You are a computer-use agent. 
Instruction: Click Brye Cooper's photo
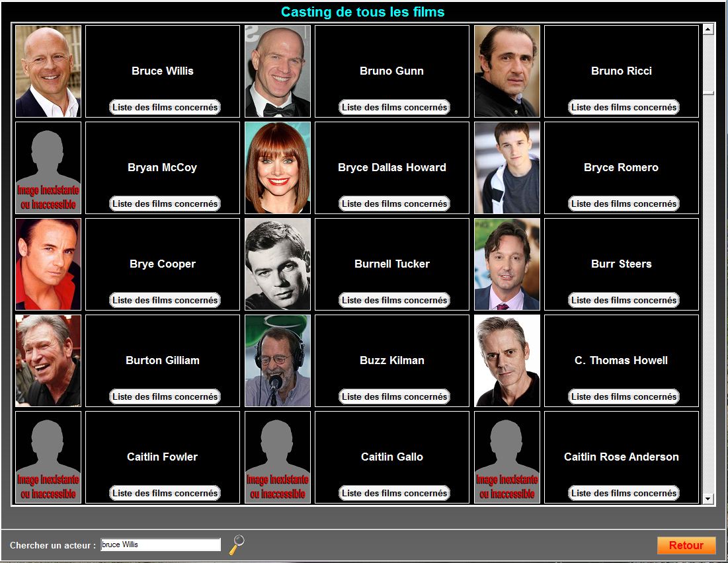click(48, 264)
